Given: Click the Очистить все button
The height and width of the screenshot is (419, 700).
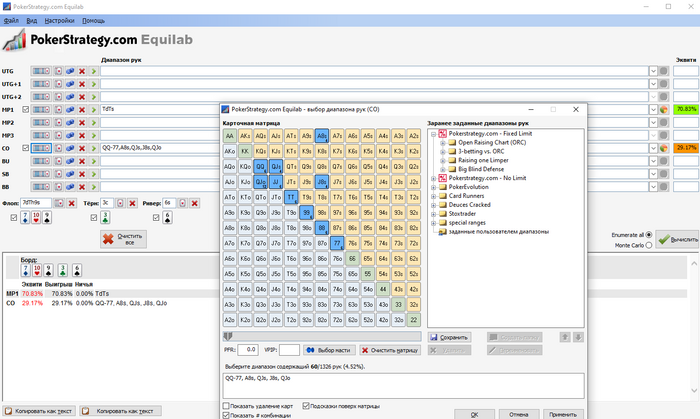Looking at the screenshot, I should [123, 239].
